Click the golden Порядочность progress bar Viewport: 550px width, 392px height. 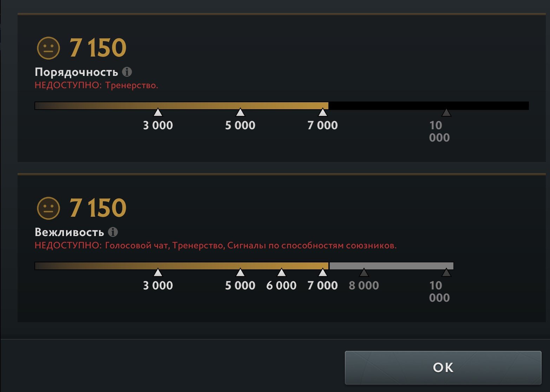point(182,106)
